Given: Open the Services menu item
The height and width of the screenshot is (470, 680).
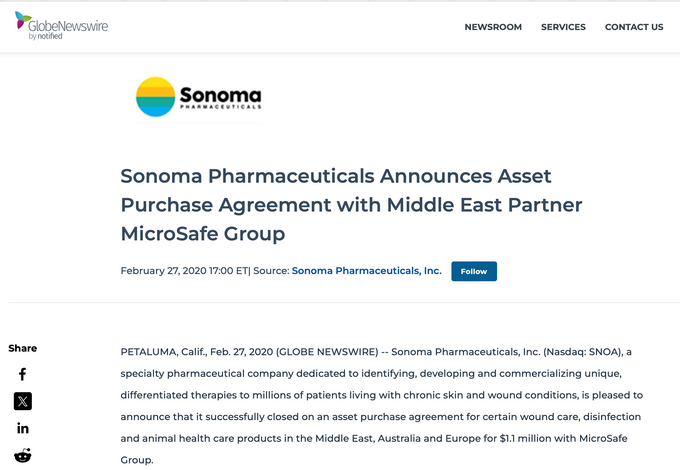Looking at the screenshot, I should point(563,27).
